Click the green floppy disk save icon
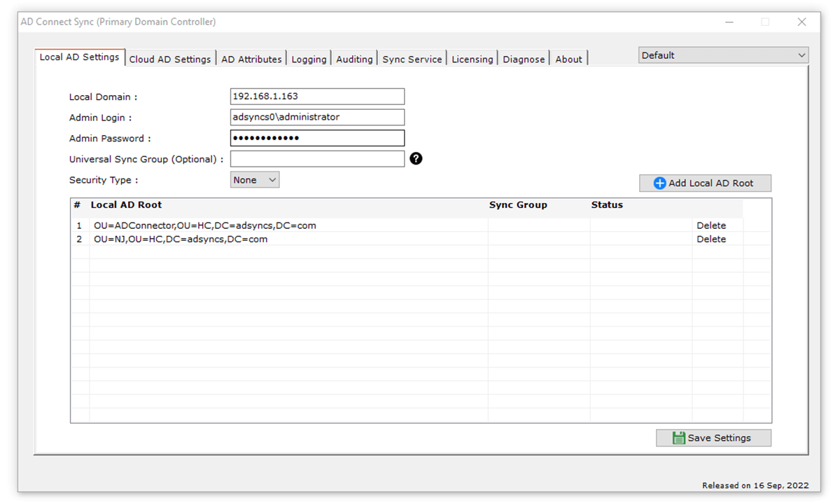Image resolution: width=840 pixels, height=504 pixels. [x=678, y=437]
